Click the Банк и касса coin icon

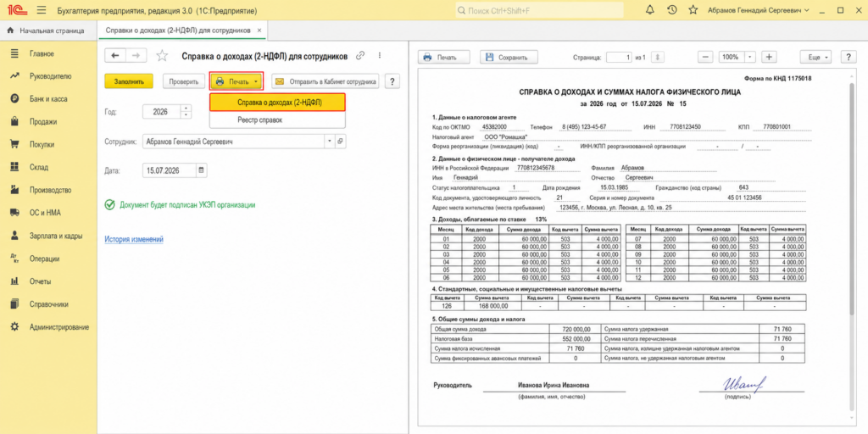coord(15,99)
